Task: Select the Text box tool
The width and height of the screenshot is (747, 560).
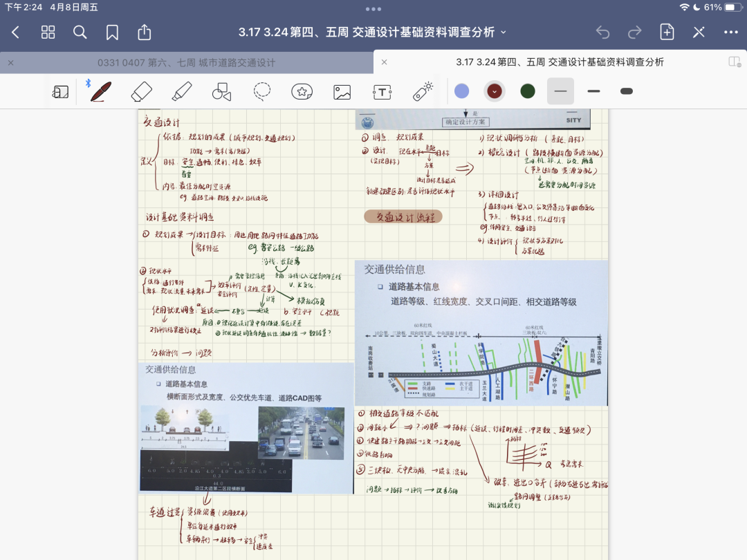Action: tap(382, 91)
